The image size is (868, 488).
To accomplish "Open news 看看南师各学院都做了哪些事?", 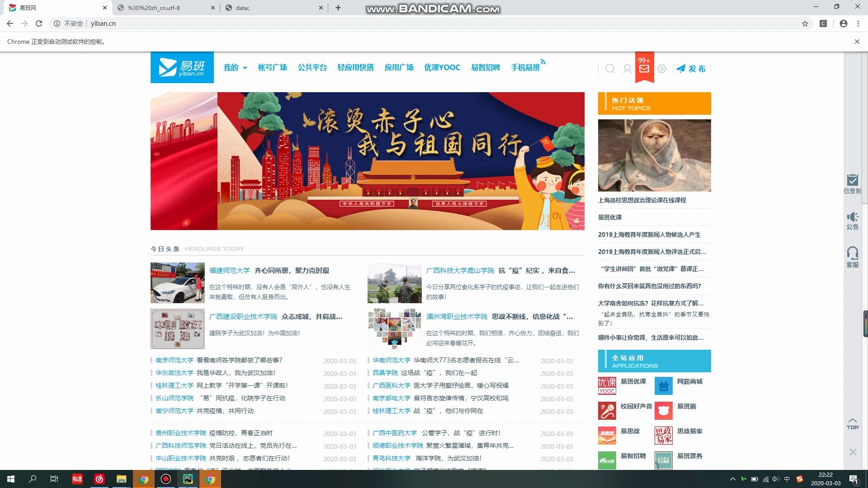I will 239,360.
